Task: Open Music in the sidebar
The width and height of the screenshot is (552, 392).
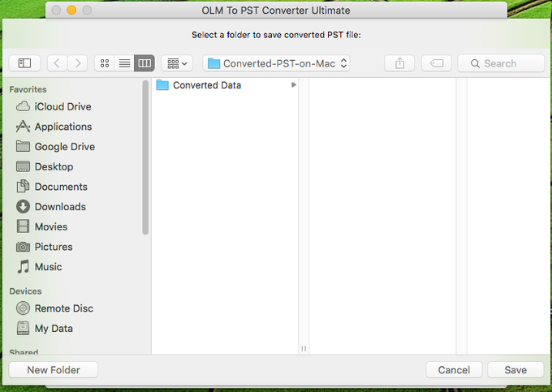Action: tap(40, 267)
